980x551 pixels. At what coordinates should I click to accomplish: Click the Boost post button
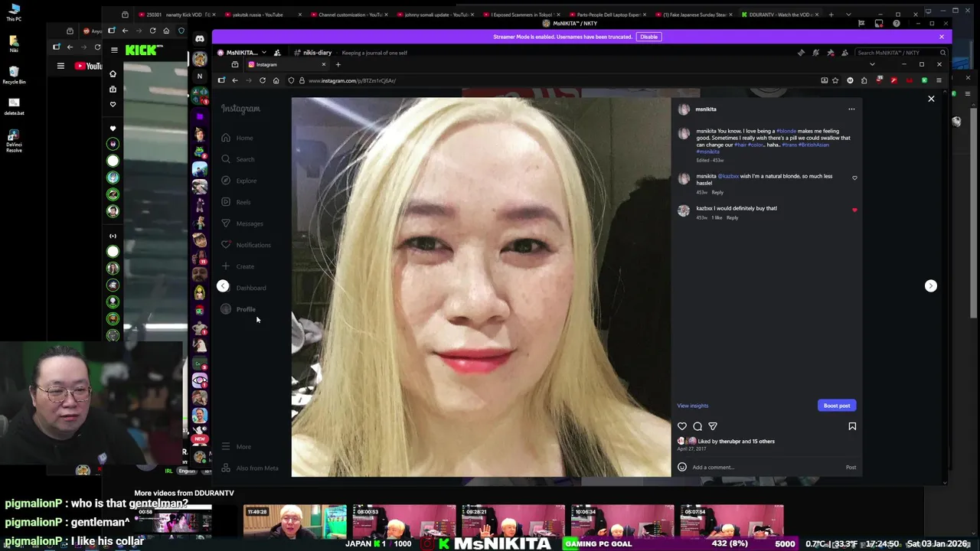pyautogui.click(x=837, y=406)
